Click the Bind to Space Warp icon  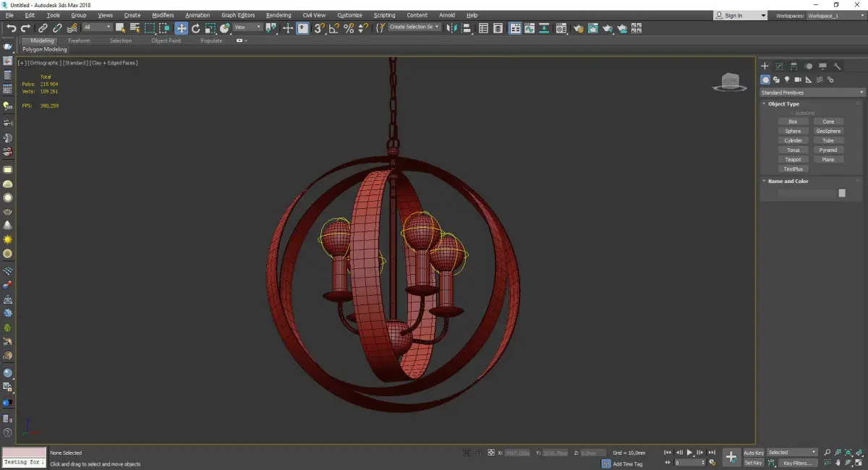click(x=72, y=28)
